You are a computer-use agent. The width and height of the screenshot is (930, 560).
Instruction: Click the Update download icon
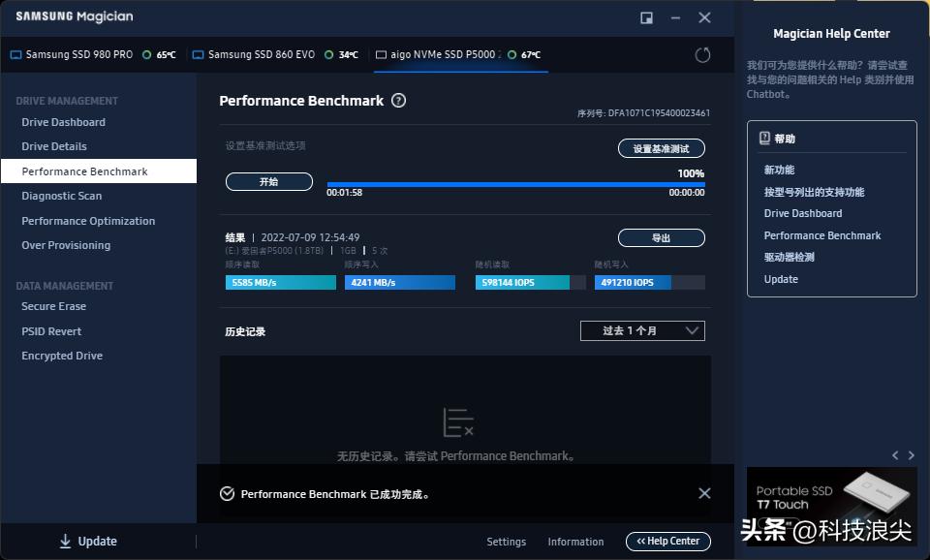point(65,542)
